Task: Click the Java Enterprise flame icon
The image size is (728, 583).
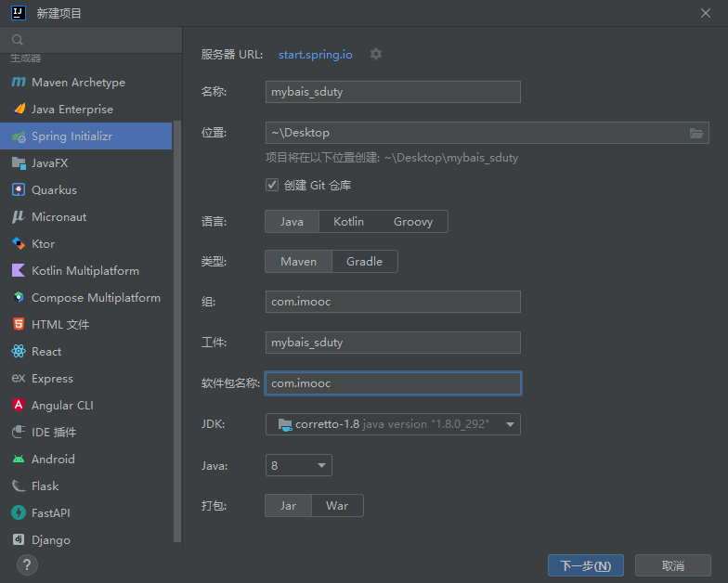Action: click(19, 109)
